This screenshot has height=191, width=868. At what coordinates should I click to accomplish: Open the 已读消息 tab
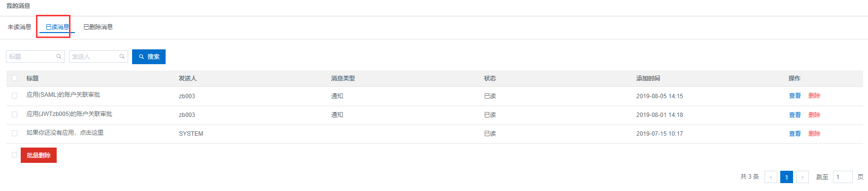tap(57, 27)
